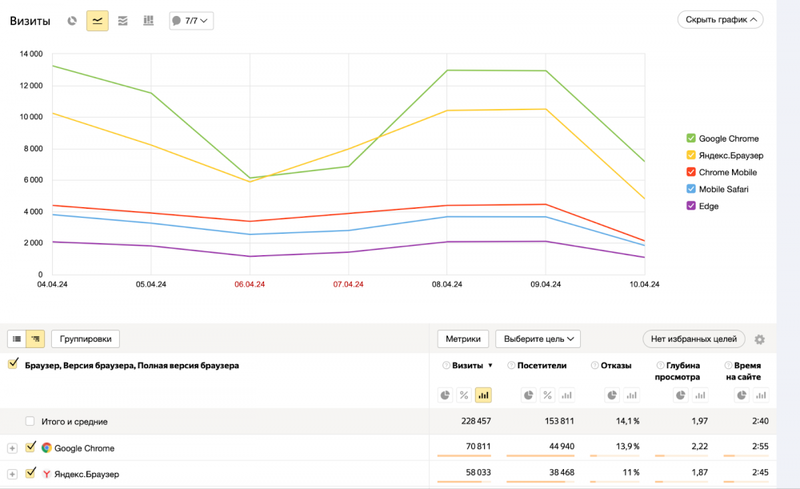Toggle Google Chrome legend checkbox
Viewport: 800px width, 489px height.
point(691,138)
